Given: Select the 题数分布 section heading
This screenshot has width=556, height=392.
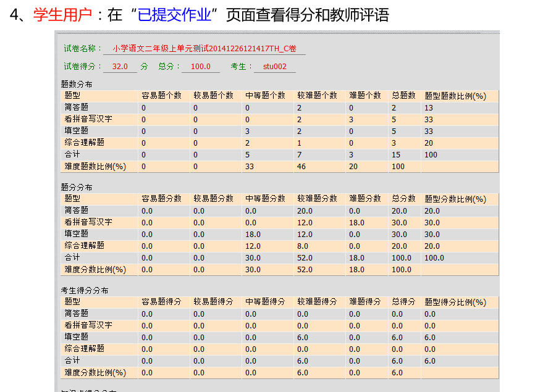Looking at the screenshot, I should tap(77, 84).
